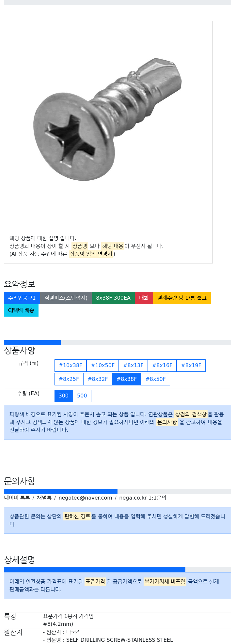Select the #8x50F size option
The height and width of the screenshot is (644, 235).
[x=155, y=379]
